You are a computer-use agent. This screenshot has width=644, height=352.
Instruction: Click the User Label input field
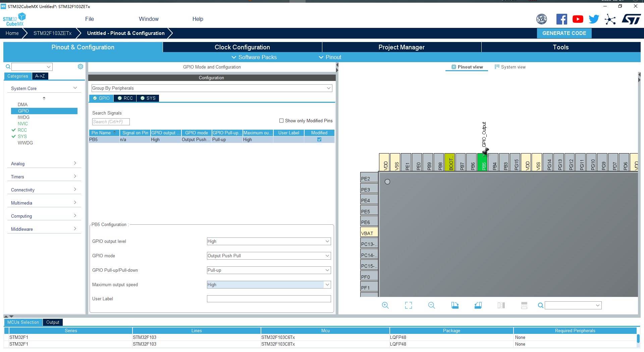(269, 299)
